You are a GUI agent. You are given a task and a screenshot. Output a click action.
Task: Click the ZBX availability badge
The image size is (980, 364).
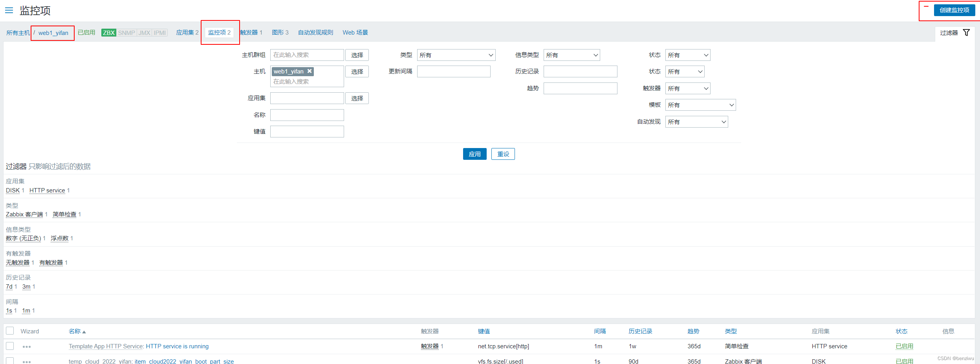tap(109, 33)
